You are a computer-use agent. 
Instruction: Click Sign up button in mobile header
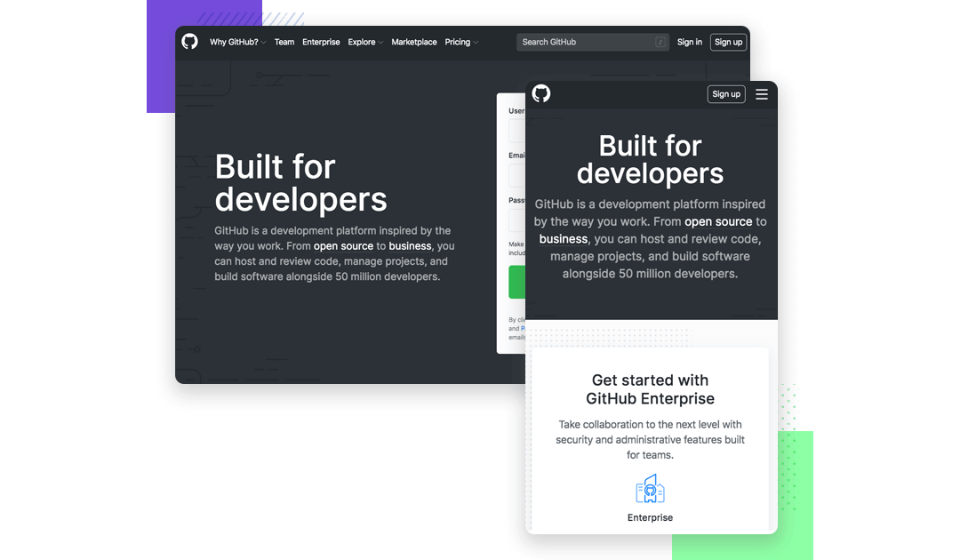[726, 94]
